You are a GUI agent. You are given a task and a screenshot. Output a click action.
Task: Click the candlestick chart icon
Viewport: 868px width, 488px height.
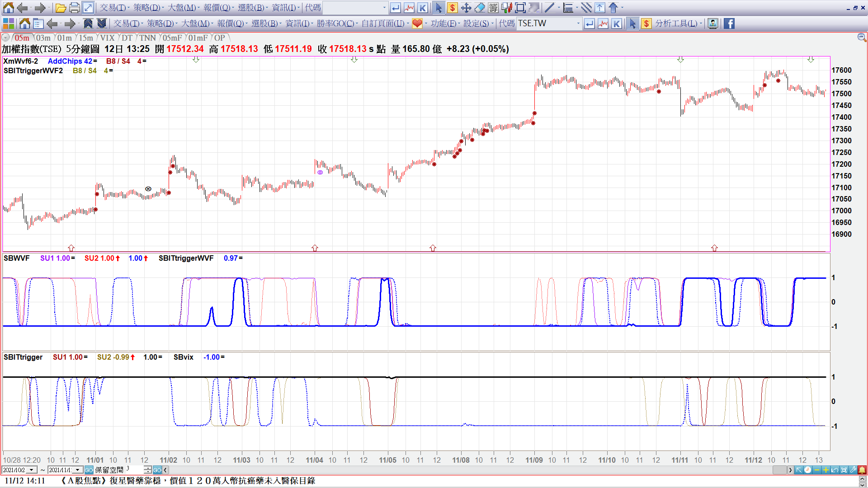507,8
